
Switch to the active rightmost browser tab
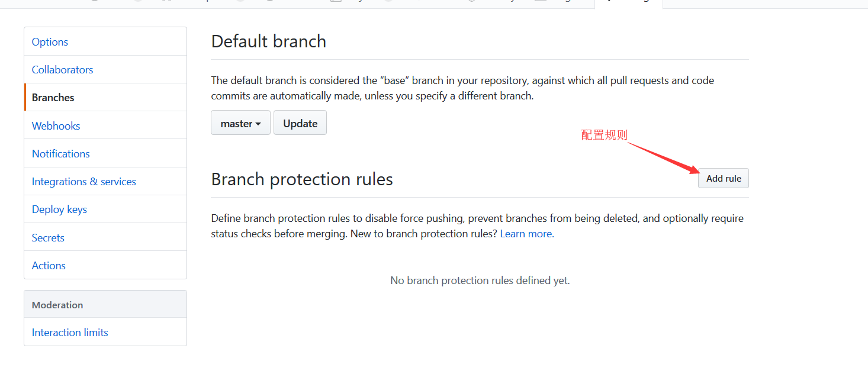coord(629,3)
